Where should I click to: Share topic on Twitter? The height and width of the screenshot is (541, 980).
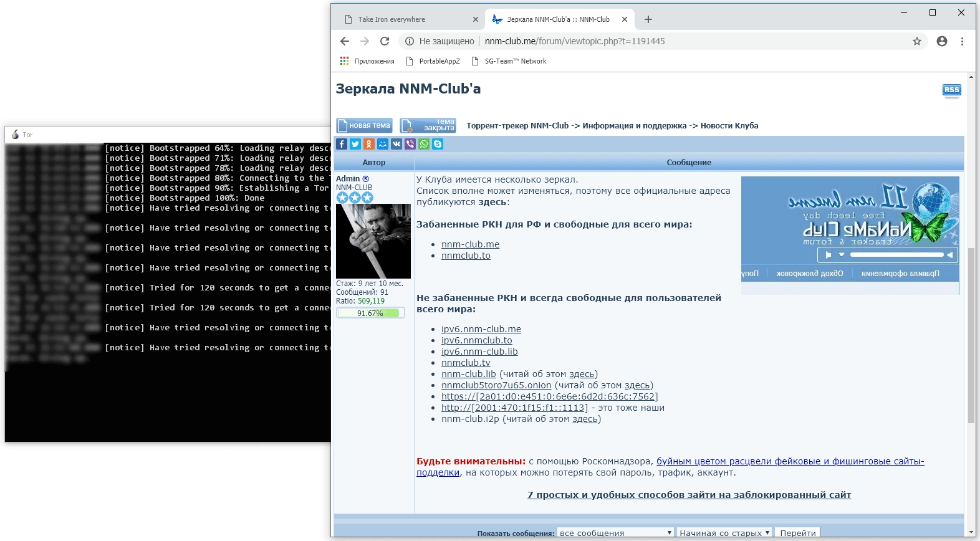click(355, 144)
